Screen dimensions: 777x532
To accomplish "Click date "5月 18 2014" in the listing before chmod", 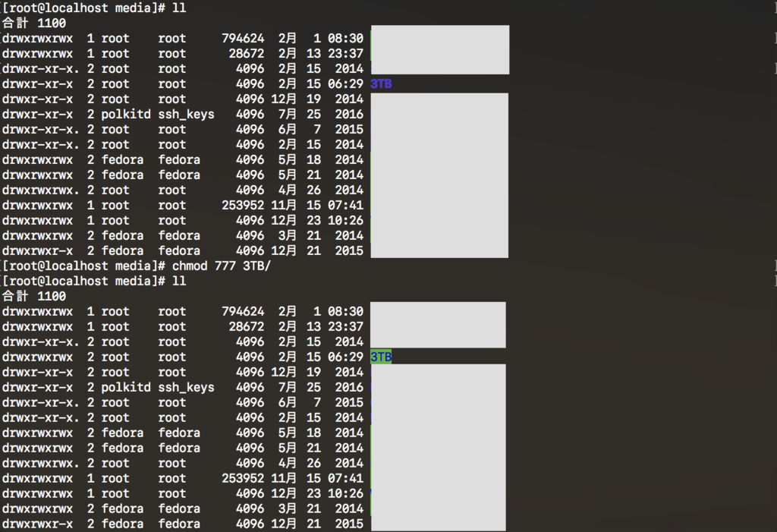I will tap(321, 160).
